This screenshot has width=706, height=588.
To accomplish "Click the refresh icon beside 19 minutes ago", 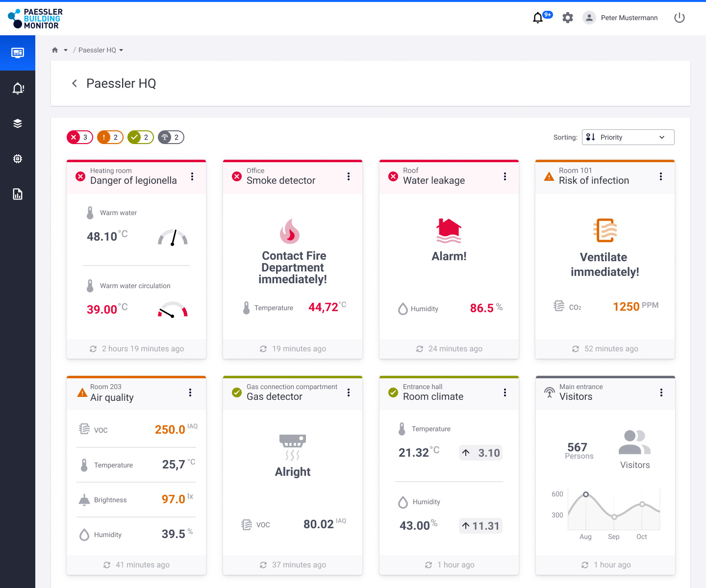I will (x=263, y=349).
